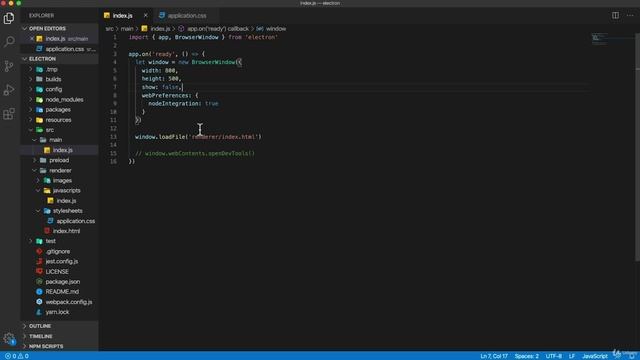Click the main breadcrumb segment
640x360 pixels.
click(127, 29)
